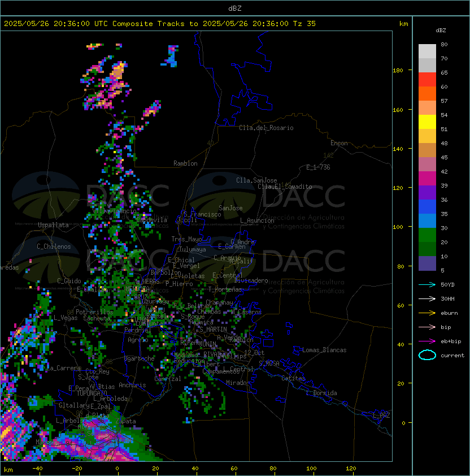Click the 'Tulumaya' map label
This screenshot has width=470, height=476.
point(193,249)
